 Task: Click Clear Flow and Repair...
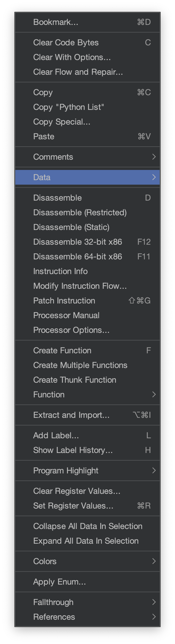(x=88, y=72)
